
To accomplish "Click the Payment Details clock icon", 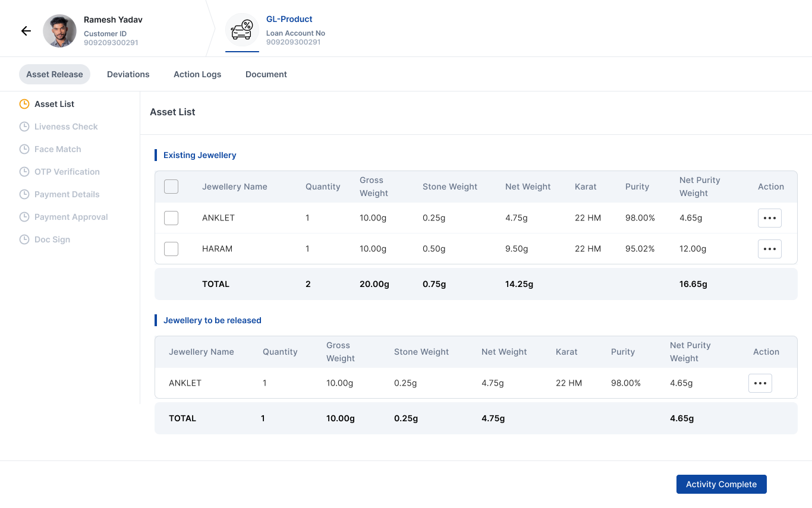I will pyautogui.click(x=24, y=194).
